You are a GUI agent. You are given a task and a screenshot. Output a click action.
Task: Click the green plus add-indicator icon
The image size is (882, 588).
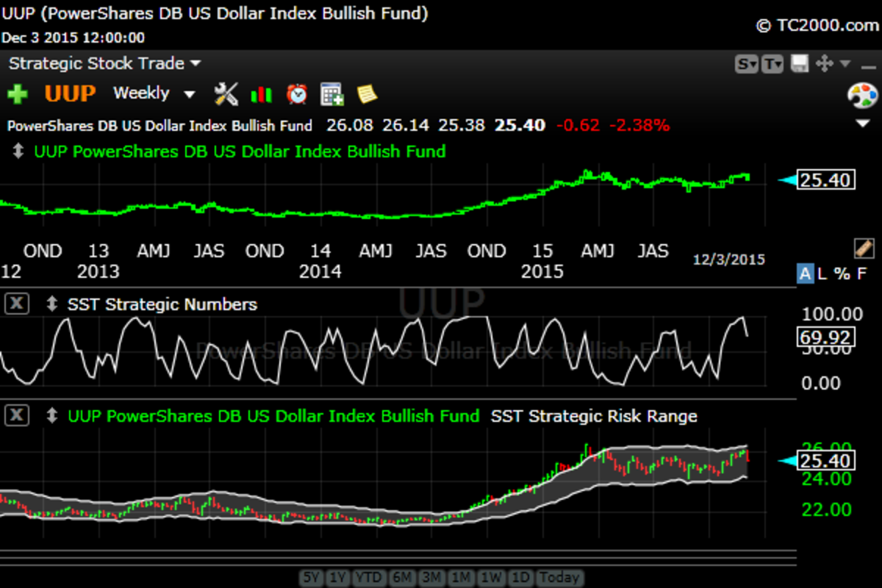tap(17, 94)
